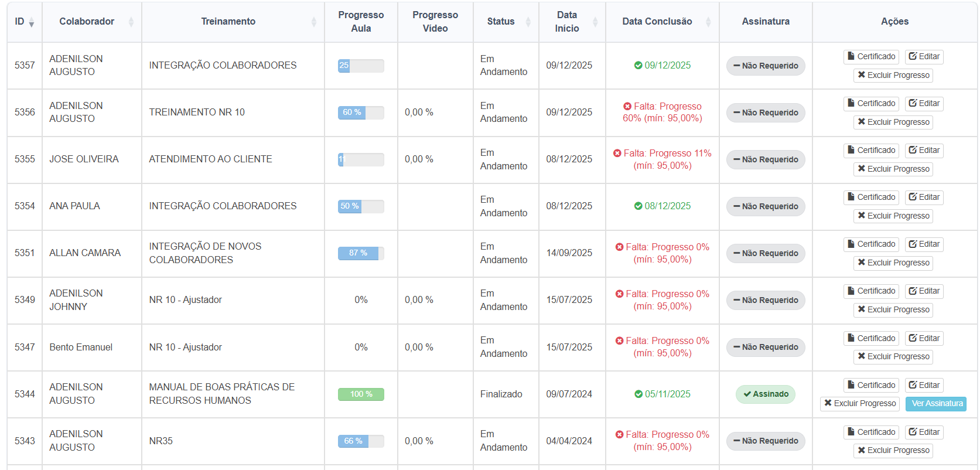Click the green Assinado badge
This screenshot has width=980, height=470.
[x=766, y=394]
